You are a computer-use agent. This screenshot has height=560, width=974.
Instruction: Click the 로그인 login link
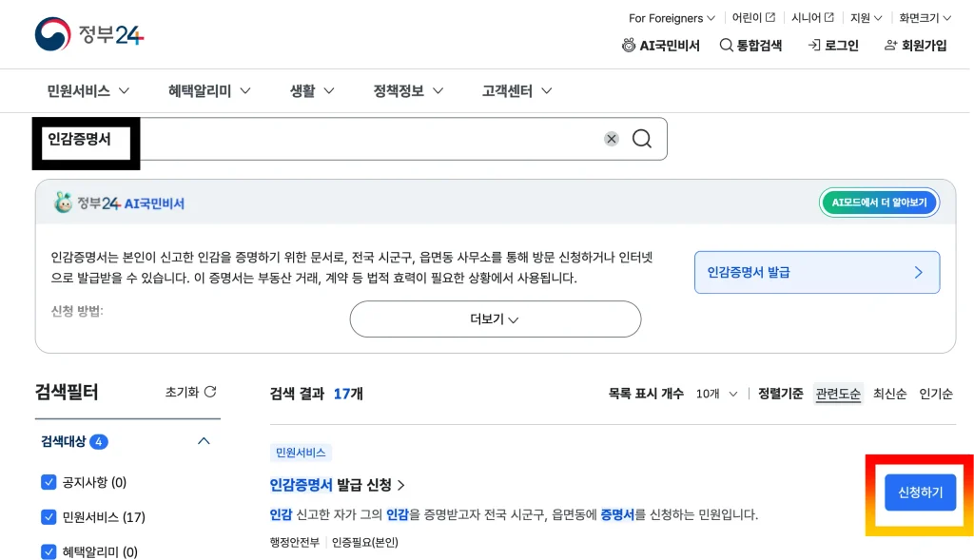(x=833, y=46)
